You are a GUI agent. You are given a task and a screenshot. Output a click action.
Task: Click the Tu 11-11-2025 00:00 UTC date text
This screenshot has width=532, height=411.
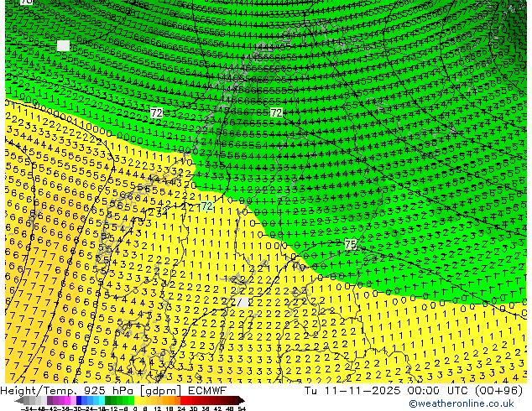point(387,391)
